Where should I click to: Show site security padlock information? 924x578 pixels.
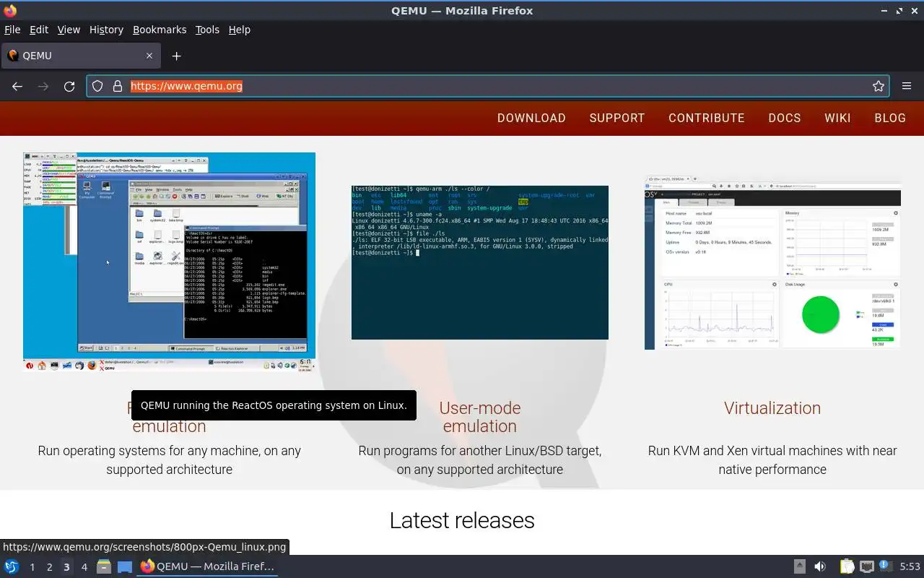(118, 86)
